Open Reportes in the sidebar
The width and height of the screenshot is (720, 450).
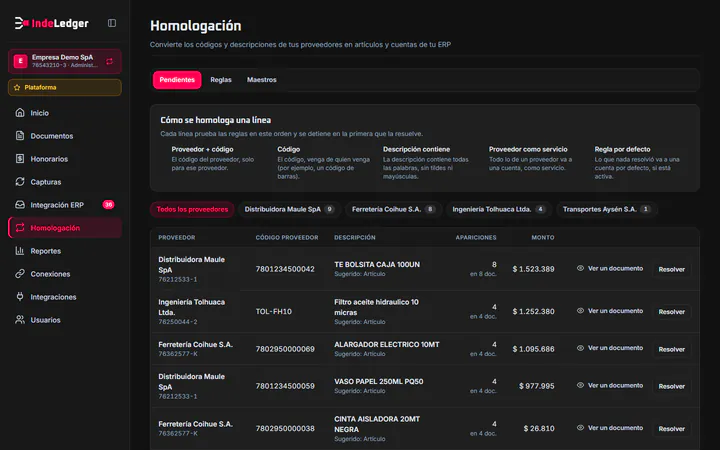65,251
